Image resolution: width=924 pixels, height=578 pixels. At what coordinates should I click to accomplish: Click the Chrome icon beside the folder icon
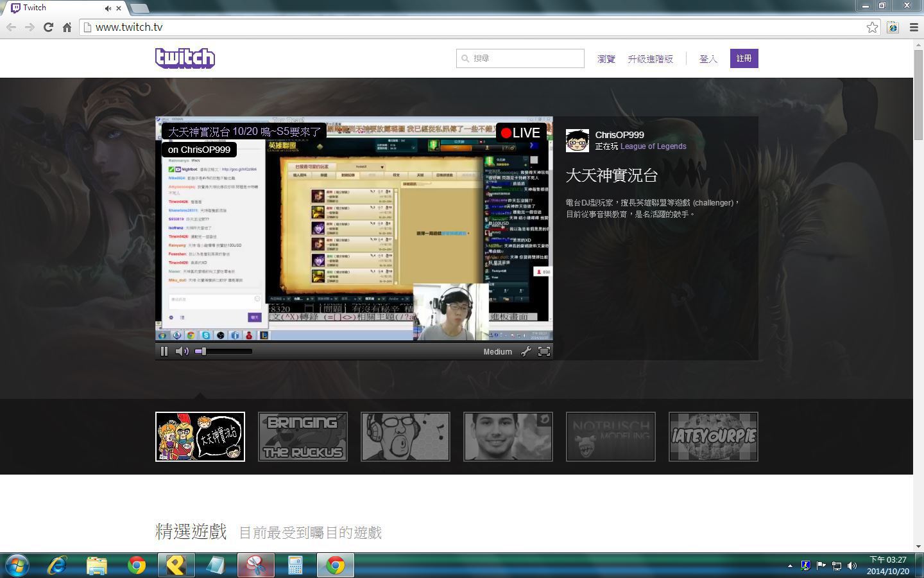pyautogui.click(x=137, y=565)
